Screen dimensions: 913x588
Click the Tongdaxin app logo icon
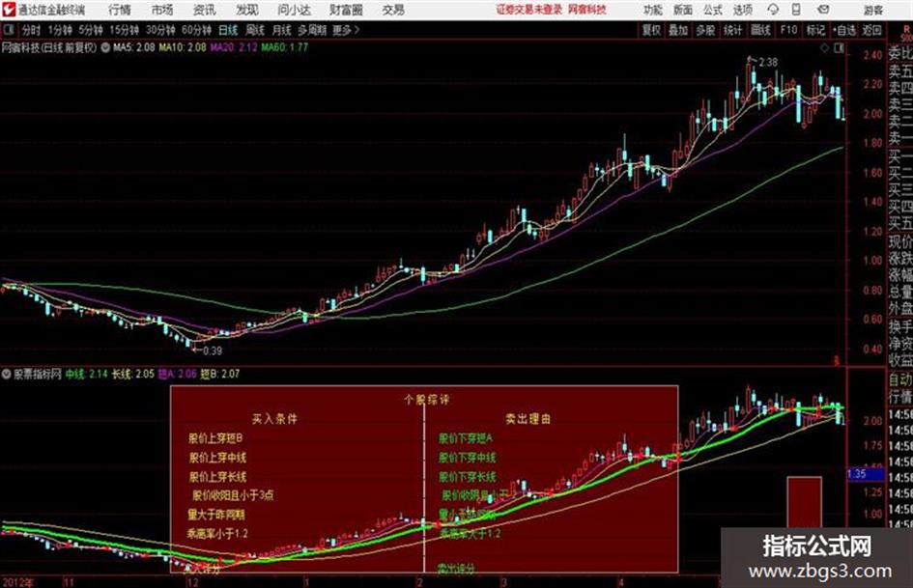pos(9,10)
